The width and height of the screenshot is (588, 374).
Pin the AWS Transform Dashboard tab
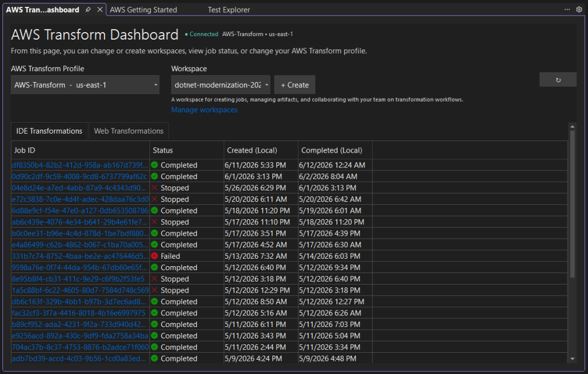click(88, 10)
